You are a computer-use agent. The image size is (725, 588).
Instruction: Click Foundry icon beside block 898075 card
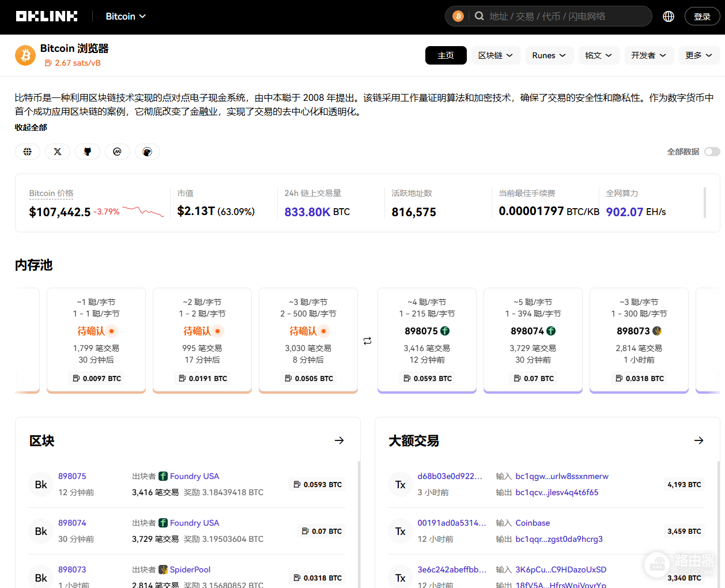pyautogui.click(x=445, y=331)
